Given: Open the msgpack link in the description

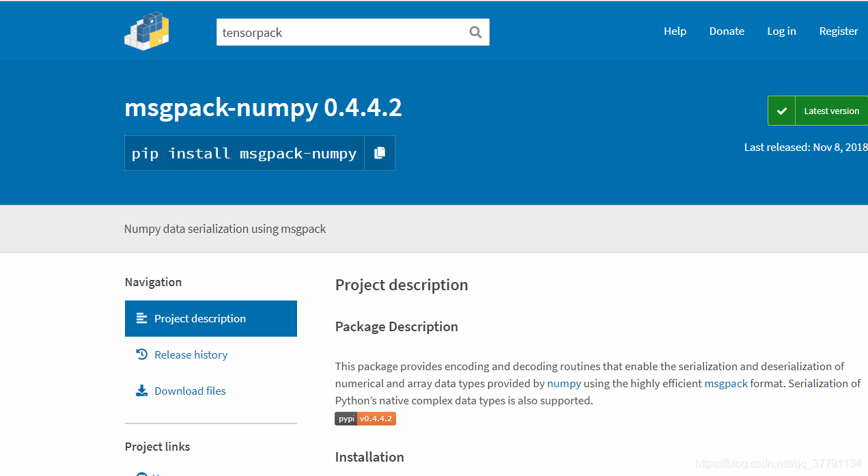Looking at the screenshot, I should click(x=726, y=383).
